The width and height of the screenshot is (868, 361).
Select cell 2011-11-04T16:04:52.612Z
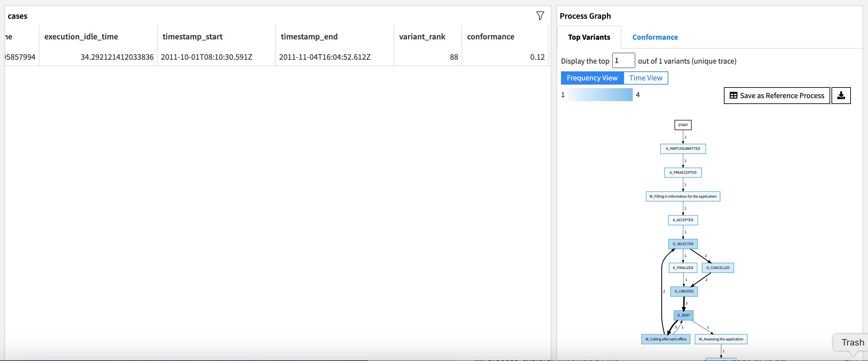[325, 57]
